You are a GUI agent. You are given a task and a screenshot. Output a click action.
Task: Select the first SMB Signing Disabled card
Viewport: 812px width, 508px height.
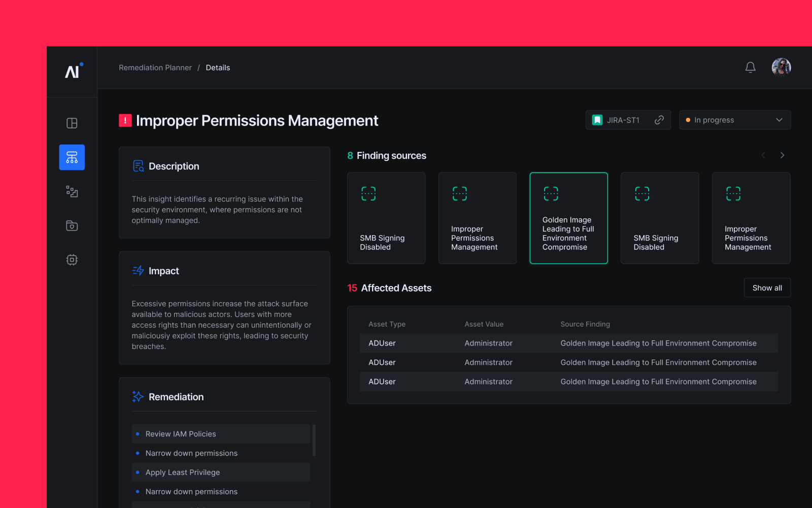pyautogui.click(x=386, y=218)
